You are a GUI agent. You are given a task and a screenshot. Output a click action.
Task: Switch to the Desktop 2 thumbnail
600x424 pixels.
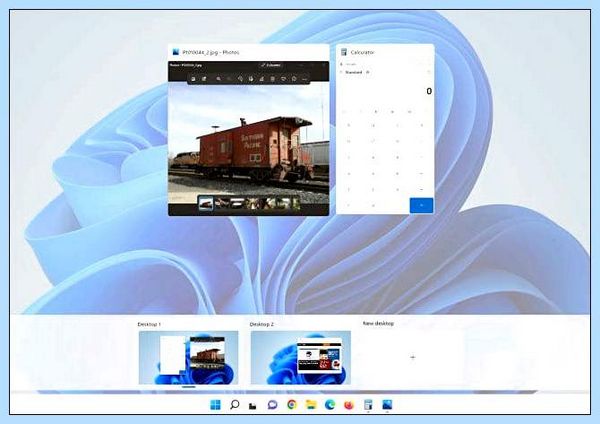[301, 357]
